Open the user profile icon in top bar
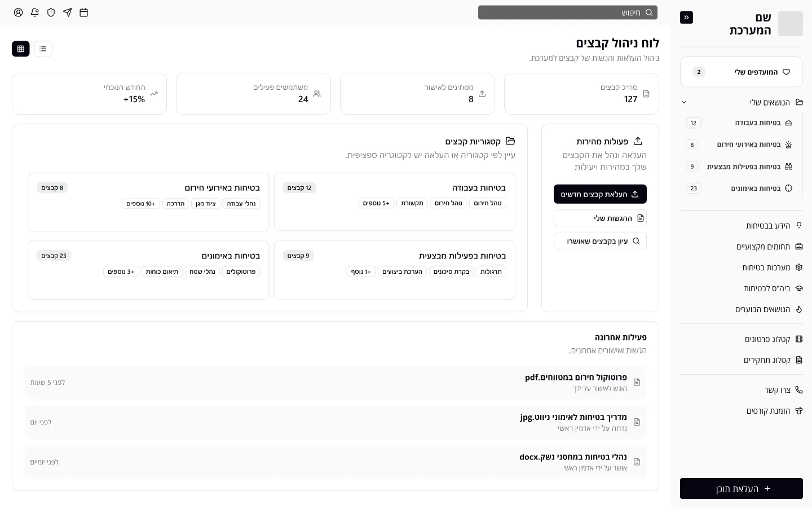 coord(19,12)
